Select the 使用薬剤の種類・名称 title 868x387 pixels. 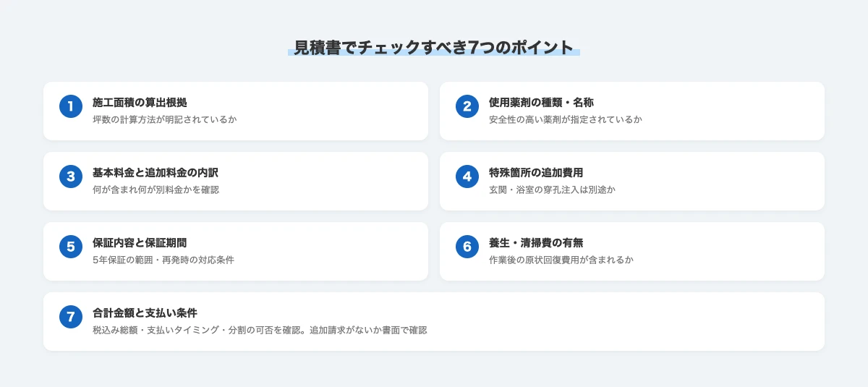[x=541, y=103]
